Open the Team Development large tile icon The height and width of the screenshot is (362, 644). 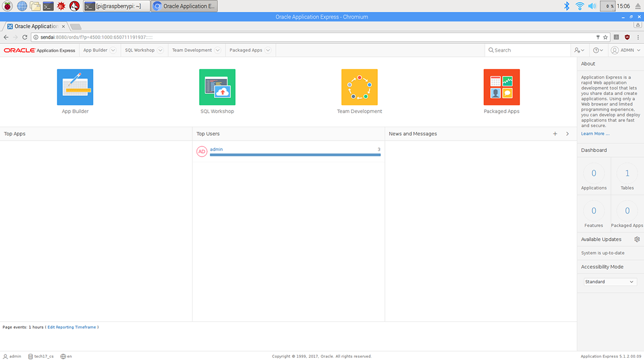point(360,87)
